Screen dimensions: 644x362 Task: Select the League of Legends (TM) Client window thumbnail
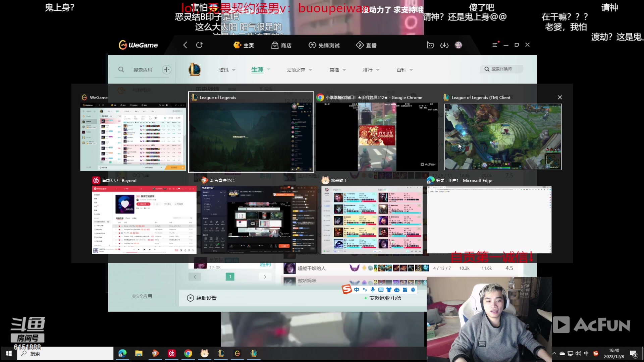(x=502, y=136)
